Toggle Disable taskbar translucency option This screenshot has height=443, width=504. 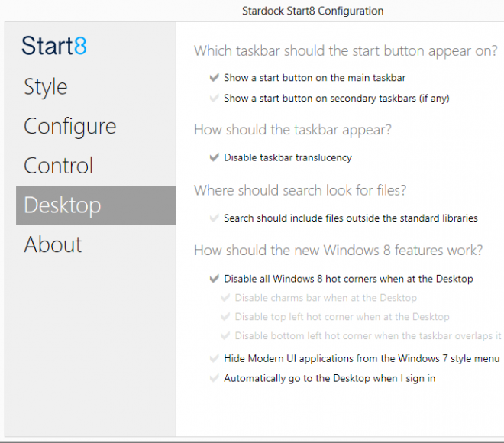[213, 157]
